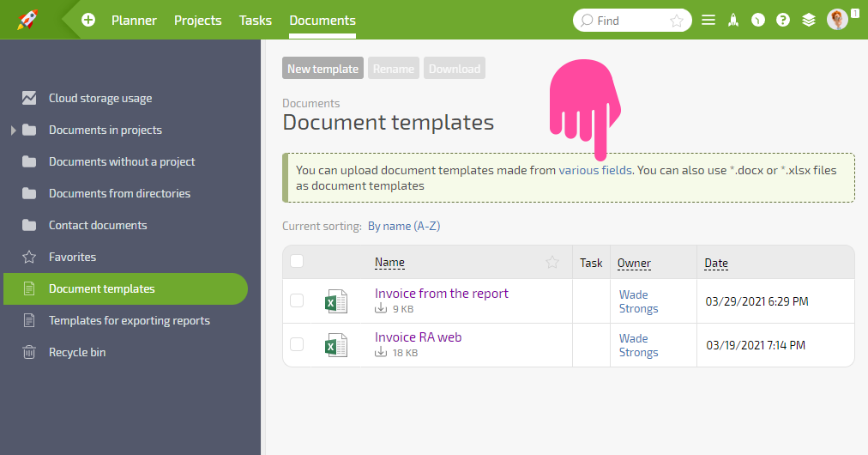
Task: Sort by the Owner column header
Action: (x=634, y=264)
